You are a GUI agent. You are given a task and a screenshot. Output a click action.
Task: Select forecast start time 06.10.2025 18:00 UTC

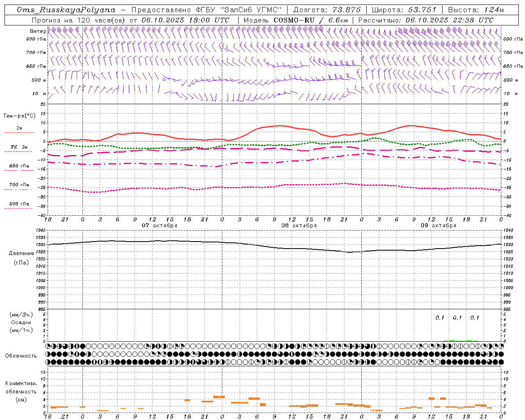tap(185, 20)
